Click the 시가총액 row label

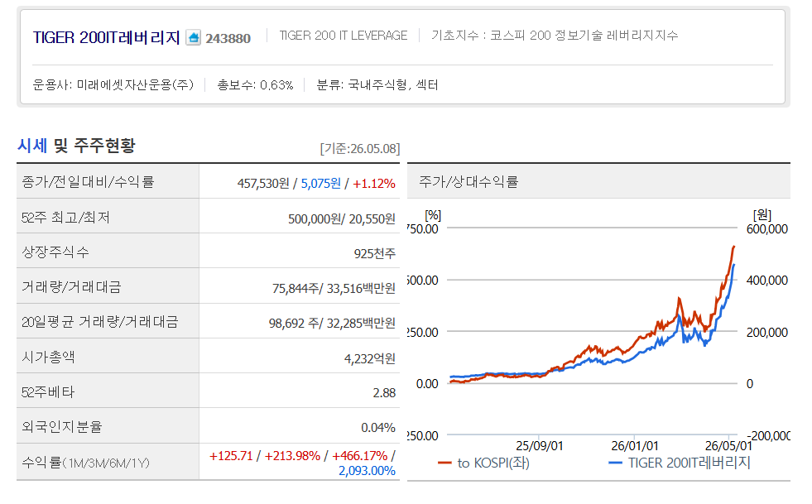(48, 357)
